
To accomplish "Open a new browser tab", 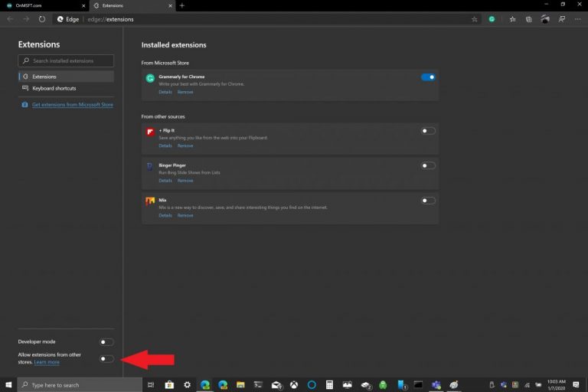I will (182, 5).
